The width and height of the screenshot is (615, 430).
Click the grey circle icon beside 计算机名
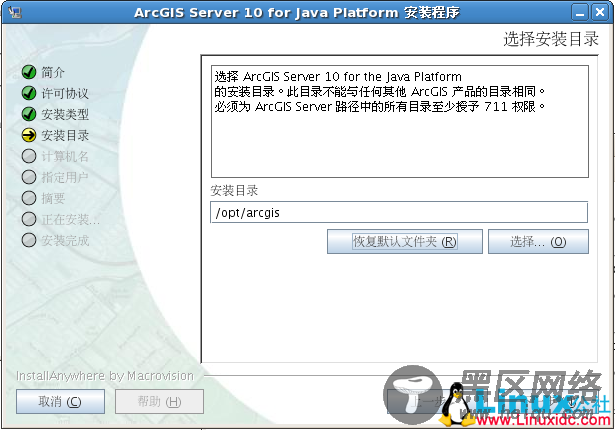point(29,156)
